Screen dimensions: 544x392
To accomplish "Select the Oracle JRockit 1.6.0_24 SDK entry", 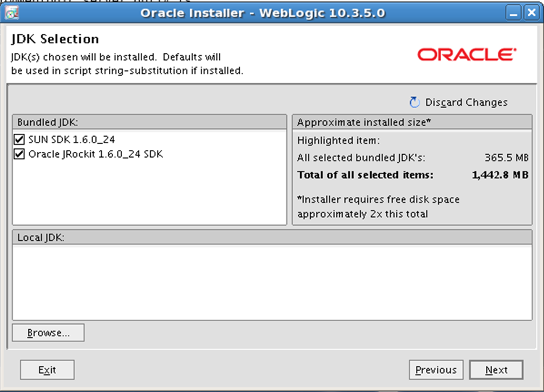I will coord(95,154).
